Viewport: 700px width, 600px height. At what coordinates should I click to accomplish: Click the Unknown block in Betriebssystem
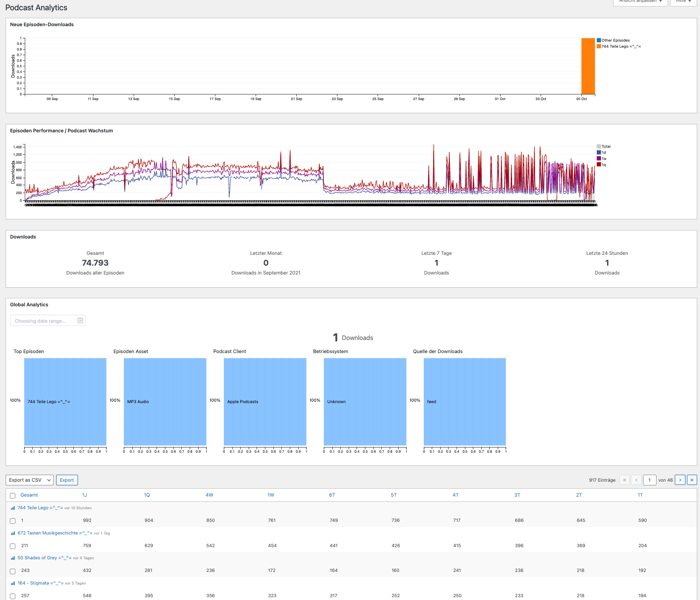(x=365, y=402)
